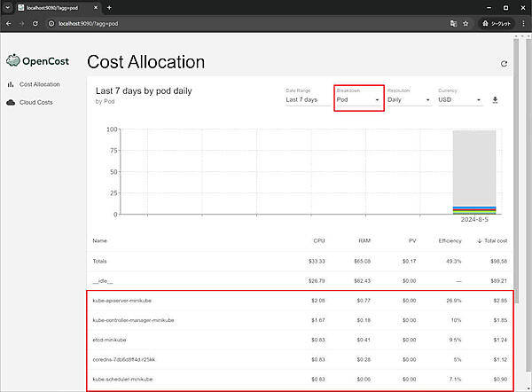
Task: Click the gray idle segment of the chart bar
Action: (x=473, y=167)
